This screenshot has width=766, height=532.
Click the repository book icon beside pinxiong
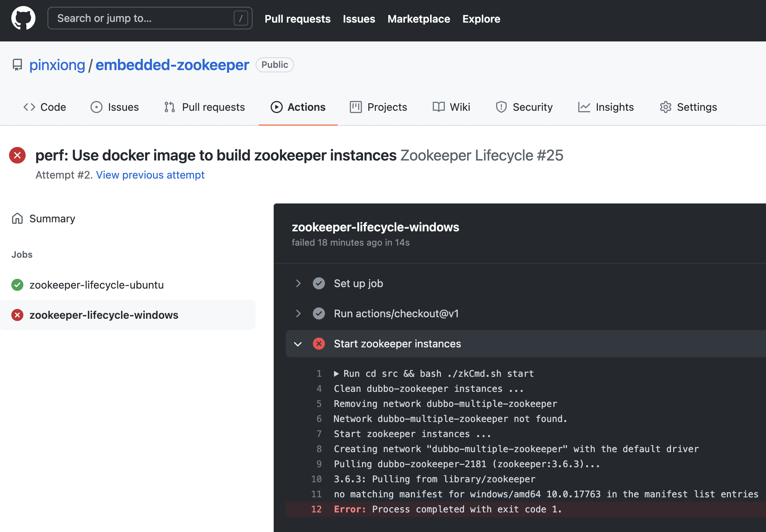(17, 65)
